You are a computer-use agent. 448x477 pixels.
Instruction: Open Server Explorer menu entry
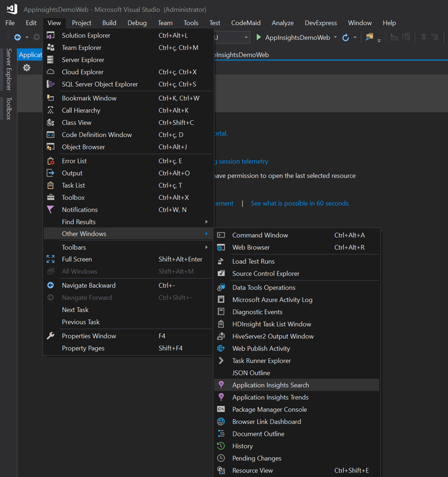pyautogui.click(x=128, y=60)
